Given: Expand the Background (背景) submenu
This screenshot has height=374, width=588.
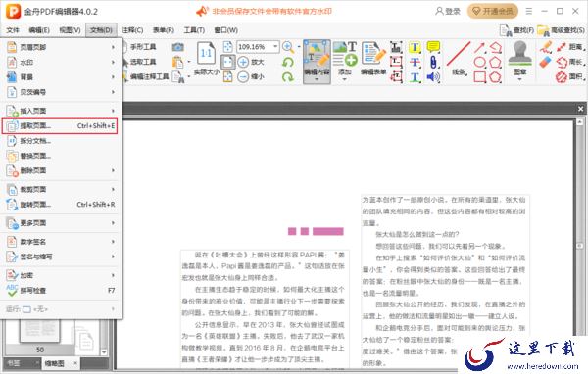Looking at the screenshot, I should pos(62,77).
